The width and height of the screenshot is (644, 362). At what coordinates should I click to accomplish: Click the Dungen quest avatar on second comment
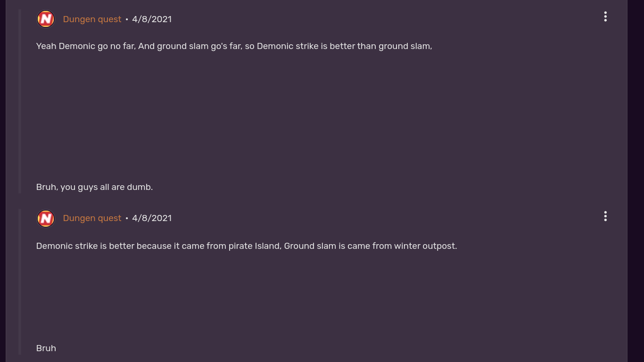[x=45, y=218]
